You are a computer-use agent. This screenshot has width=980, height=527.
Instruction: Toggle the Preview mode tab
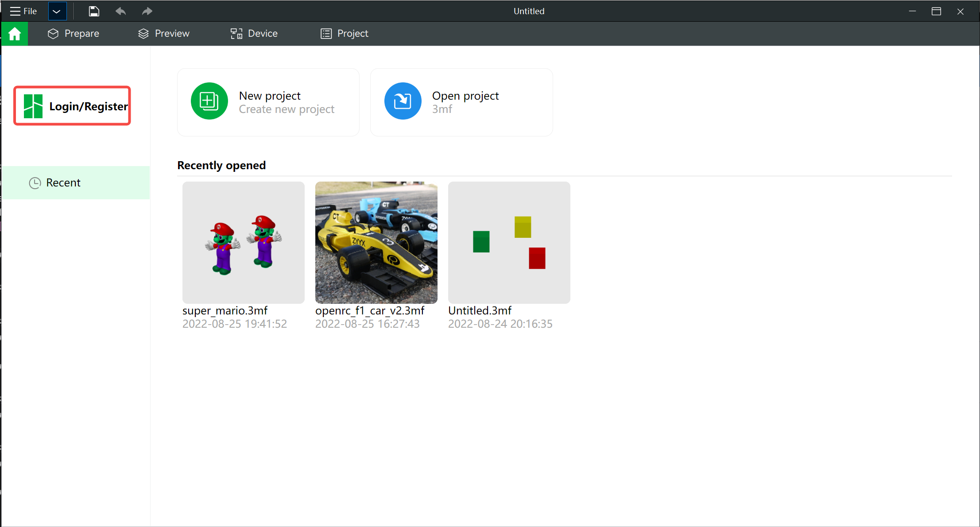pos(164,33)
